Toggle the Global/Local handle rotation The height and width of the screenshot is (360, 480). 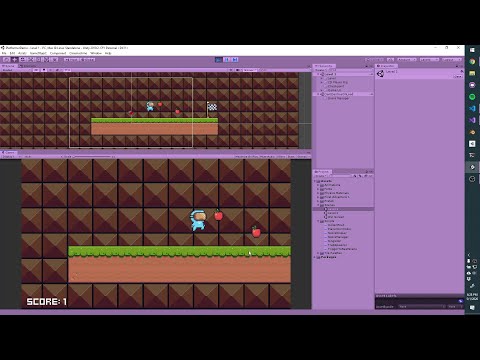coord(87,60)
